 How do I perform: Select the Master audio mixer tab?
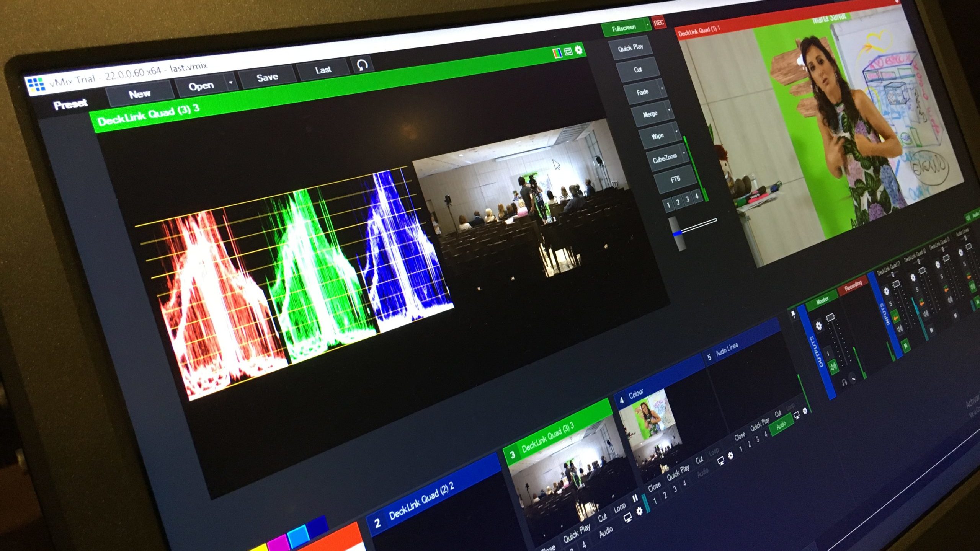click(x=822, y=301)
